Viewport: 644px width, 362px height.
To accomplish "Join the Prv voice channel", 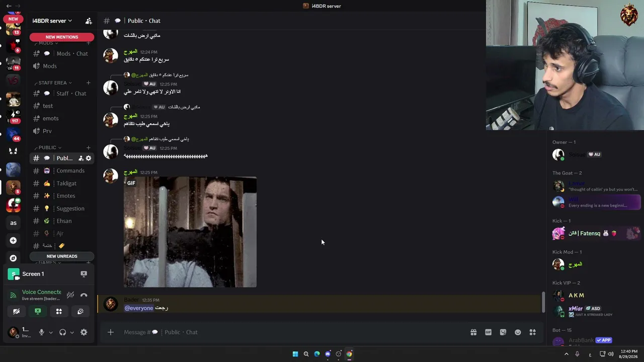I will pyautogui.click(x=62, y=131).
